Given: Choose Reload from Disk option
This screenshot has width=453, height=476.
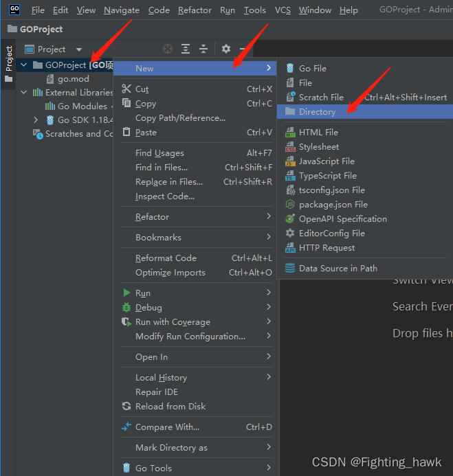Looking at the screenshot, I should (x=170, y=406).
